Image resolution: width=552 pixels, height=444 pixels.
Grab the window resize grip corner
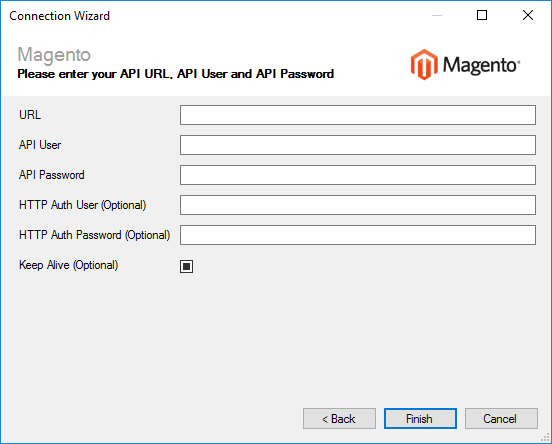pos(545,437)
